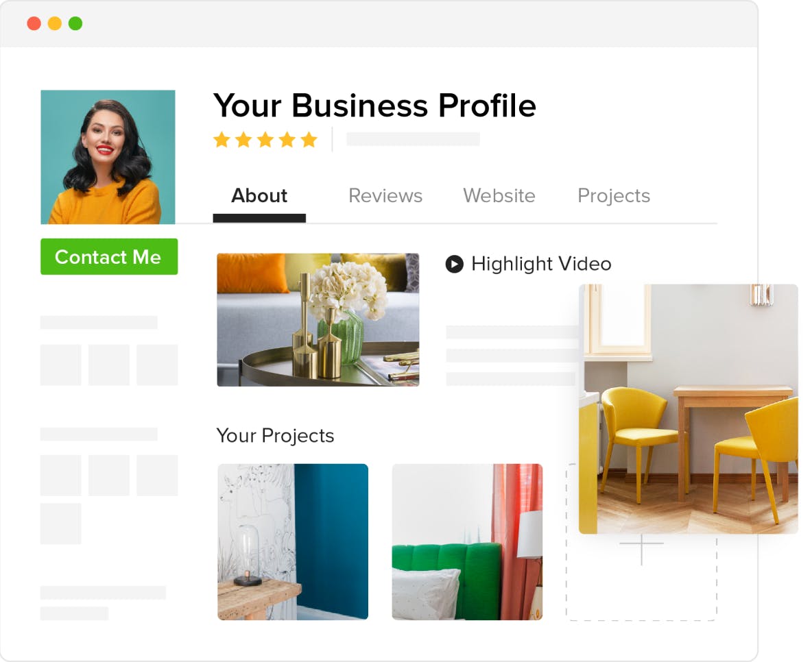Click the Your Projects heading
Viewport: 812px width, 662px height.
click(x=275, y=436)
